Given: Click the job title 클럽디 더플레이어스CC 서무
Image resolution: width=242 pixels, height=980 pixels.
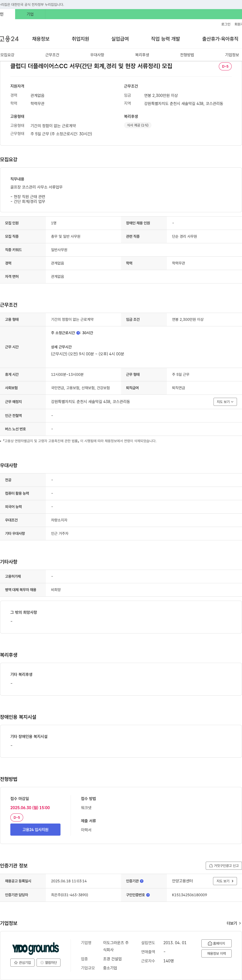Looking at the screenshot, I should click(91, 66).
